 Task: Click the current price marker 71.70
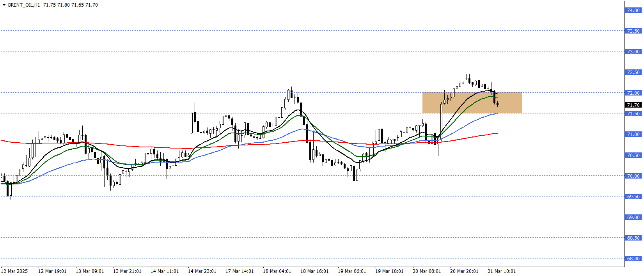pyautogui.click(x=633, y=105)
